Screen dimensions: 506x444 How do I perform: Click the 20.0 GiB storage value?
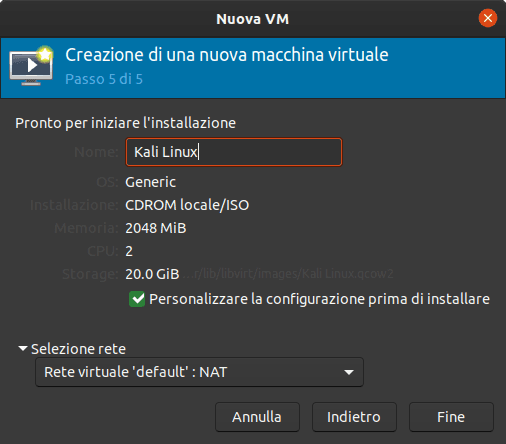152,274
